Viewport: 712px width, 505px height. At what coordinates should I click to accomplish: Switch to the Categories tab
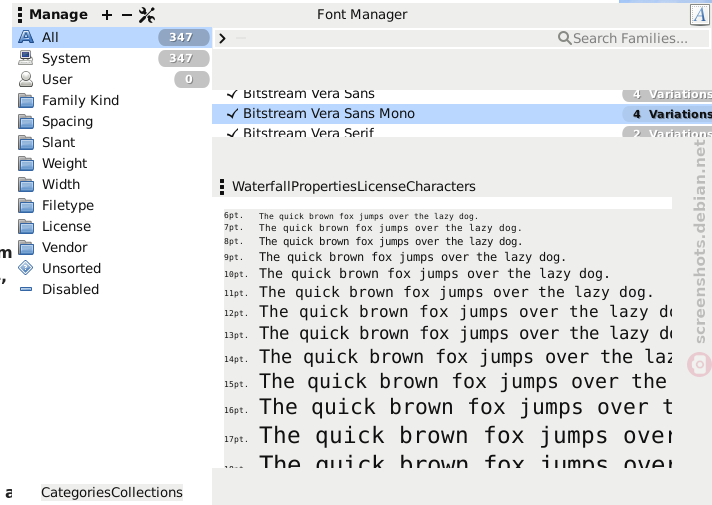click(76, 492)
